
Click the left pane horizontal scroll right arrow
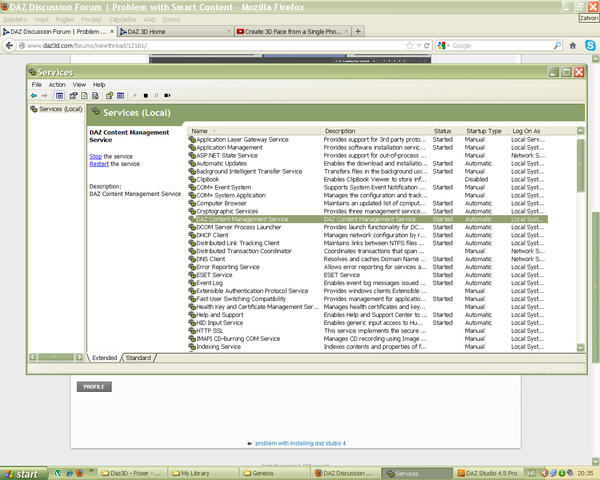point(79,357)
